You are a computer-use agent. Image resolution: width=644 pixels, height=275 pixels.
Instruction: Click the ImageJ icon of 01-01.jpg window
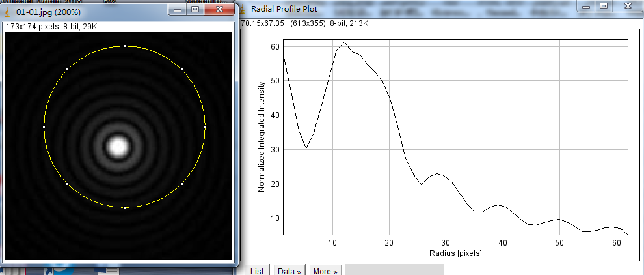[x=7, y=10]
